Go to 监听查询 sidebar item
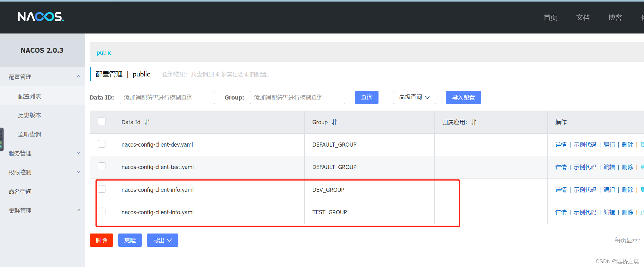 coord(30,134)
